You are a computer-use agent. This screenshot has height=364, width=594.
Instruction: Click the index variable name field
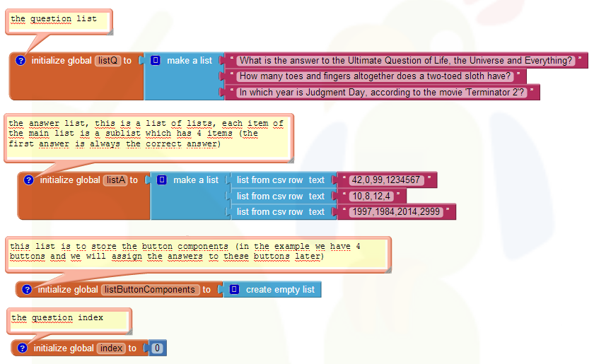pos(111,348)
